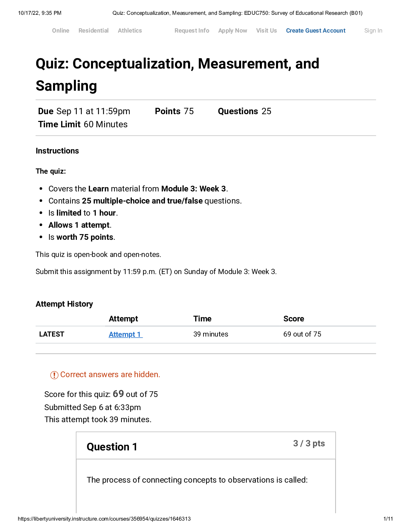The height and width of the screenshot is (532, 411).
Task: Click the warning icon beside hidden answers notice
Action: click(54, 374)
